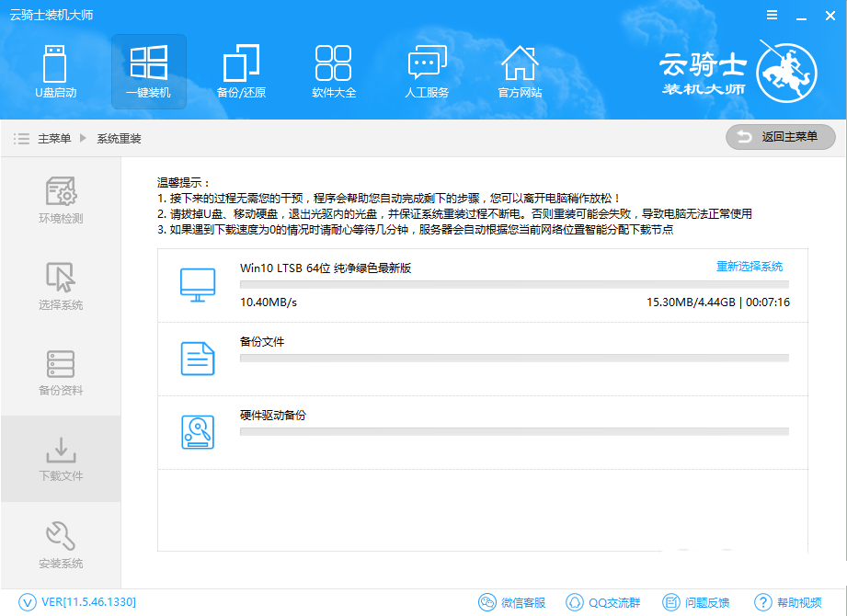The height and width of the screenshot is (616, 847).
Task: Open the 备份/还原 backup restore section
Action: tap(241, 72)
